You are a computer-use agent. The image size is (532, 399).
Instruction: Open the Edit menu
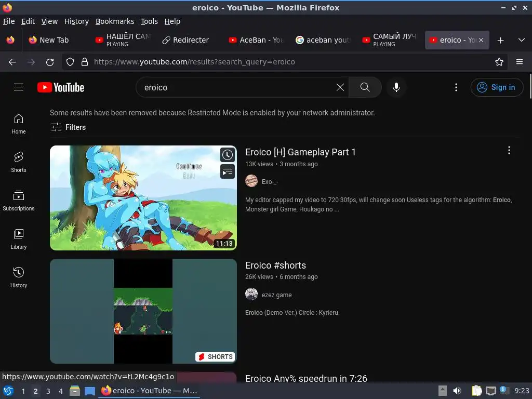click(x=28, y=21)
